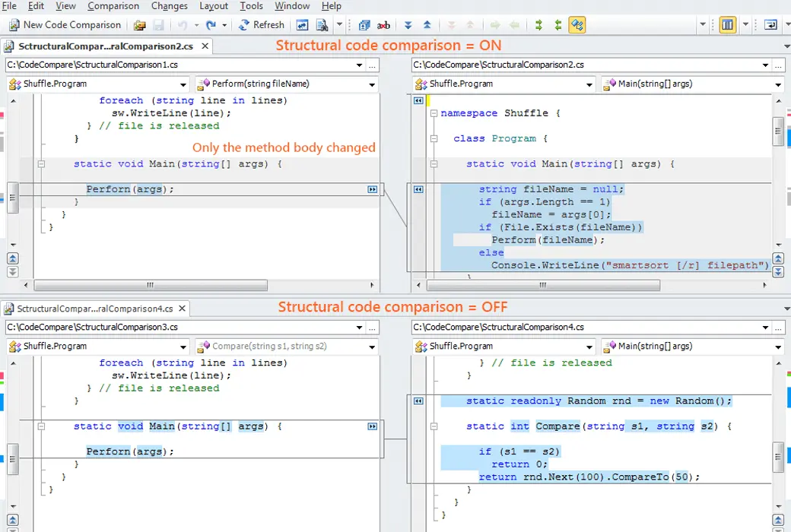Close the ScructuralComparison2.cs tab
791x532 pixels.
click(205, 46)
